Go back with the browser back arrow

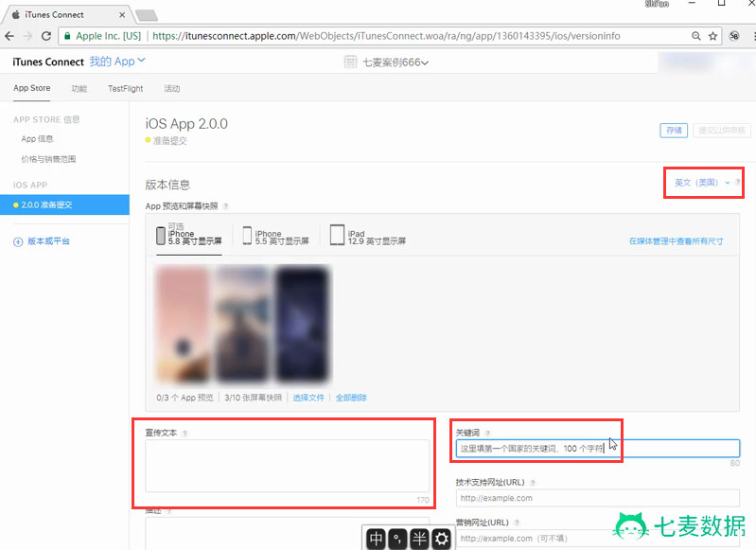click(x=9, y=36)
